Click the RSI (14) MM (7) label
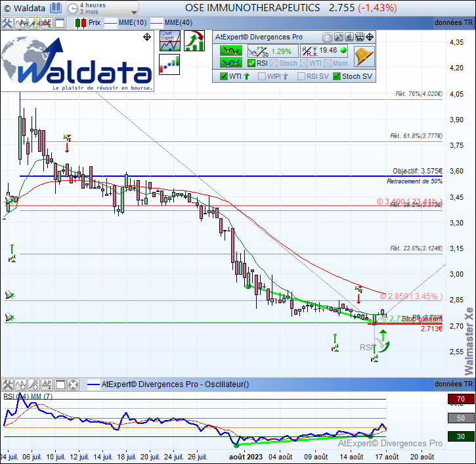476x464 pixels. tap(28, 396)
